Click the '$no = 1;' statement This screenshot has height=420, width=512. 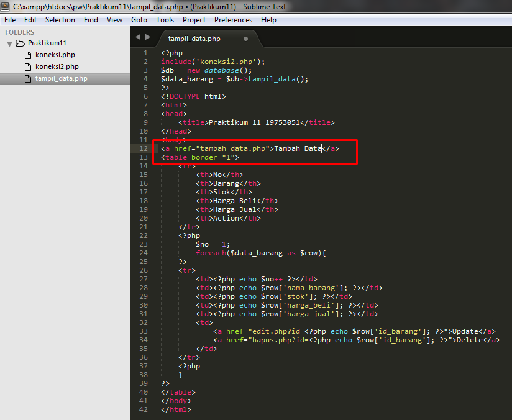tap(213, 244)
